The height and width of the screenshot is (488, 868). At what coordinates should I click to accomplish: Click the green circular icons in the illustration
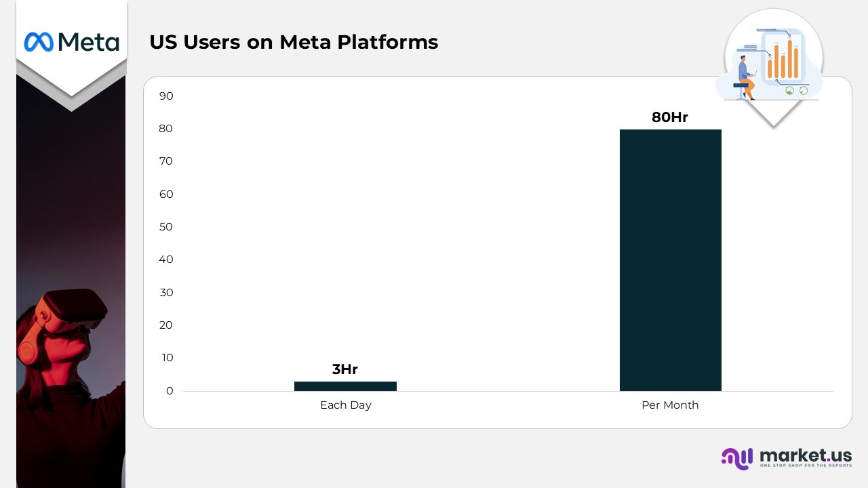point(796,90)
